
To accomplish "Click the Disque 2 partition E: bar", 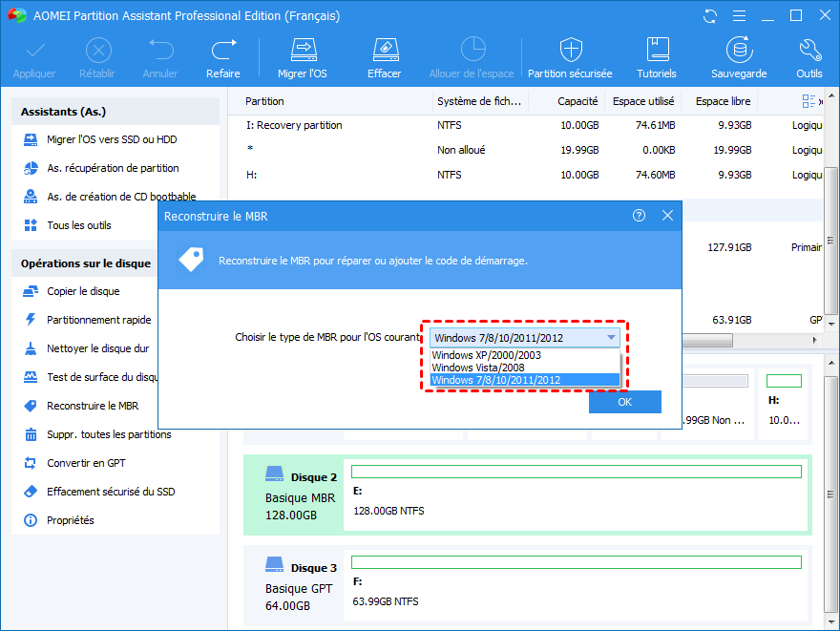I will tap(576, 472).
